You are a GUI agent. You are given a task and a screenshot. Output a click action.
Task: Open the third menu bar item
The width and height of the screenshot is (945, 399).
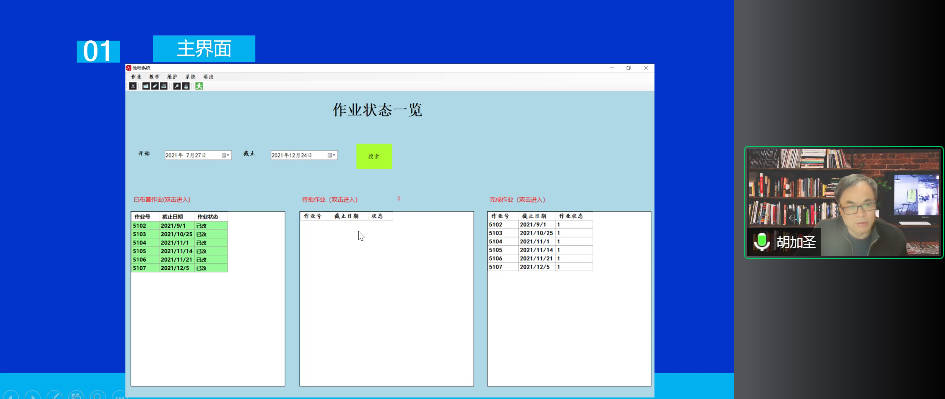(172, 77)
